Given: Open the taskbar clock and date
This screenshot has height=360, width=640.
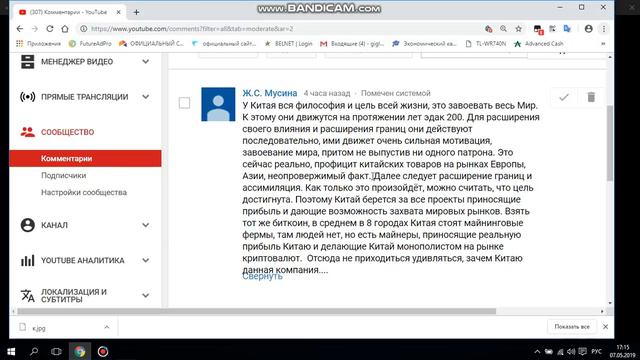Looking at the screenshot, I should coord(623,351).
